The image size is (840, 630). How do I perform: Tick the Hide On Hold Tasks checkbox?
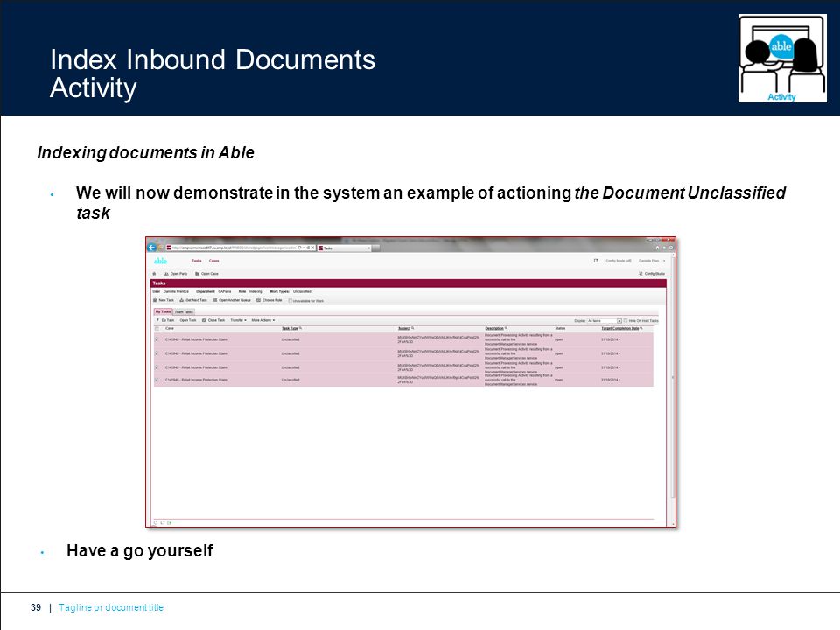[626, 321]
